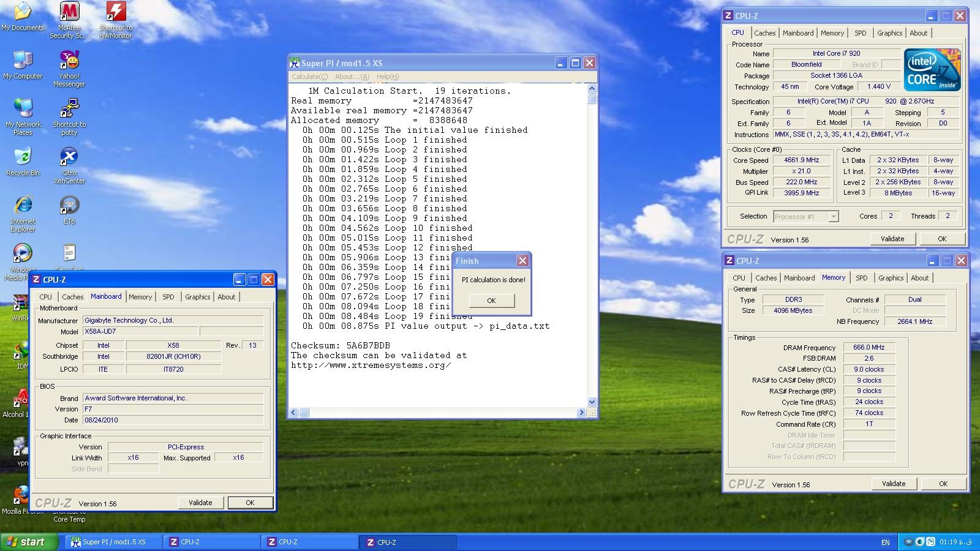Close the Finish dialog
Viewport: 980px width, 551px height.
click(522, 261)
